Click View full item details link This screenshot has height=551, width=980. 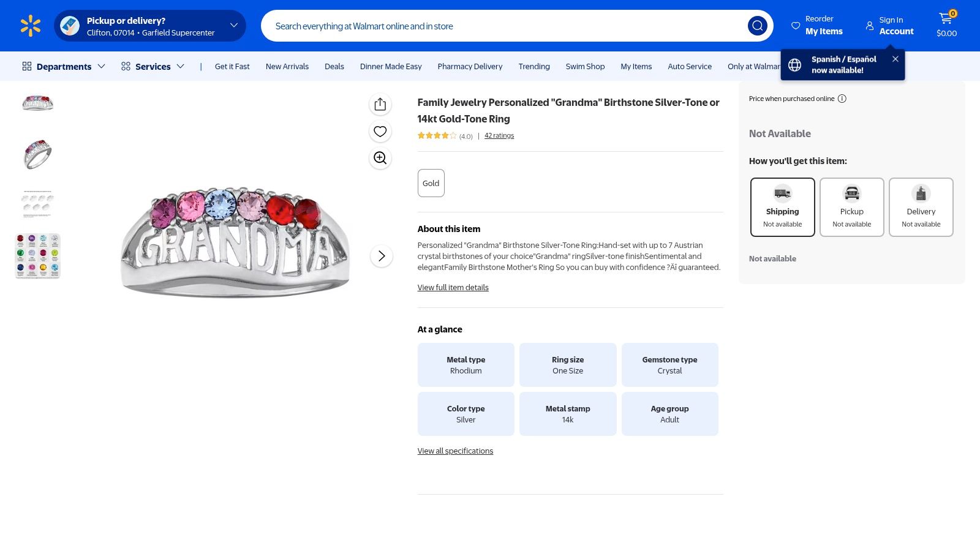[453, 287]
